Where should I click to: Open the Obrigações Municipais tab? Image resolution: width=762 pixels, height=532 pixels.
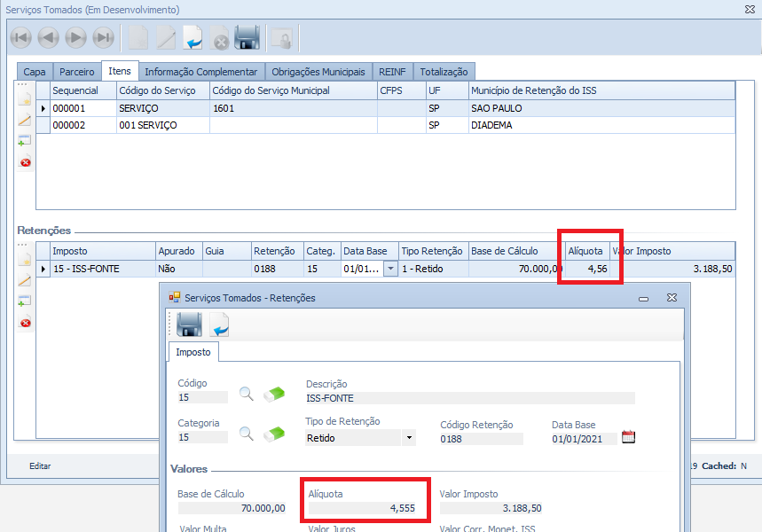(318, 72)
